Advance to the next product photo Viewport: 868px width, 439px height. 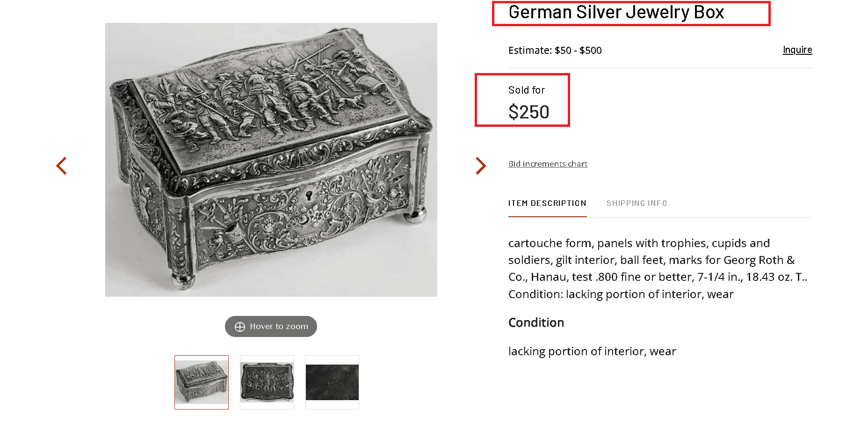[x=480, y=166]
